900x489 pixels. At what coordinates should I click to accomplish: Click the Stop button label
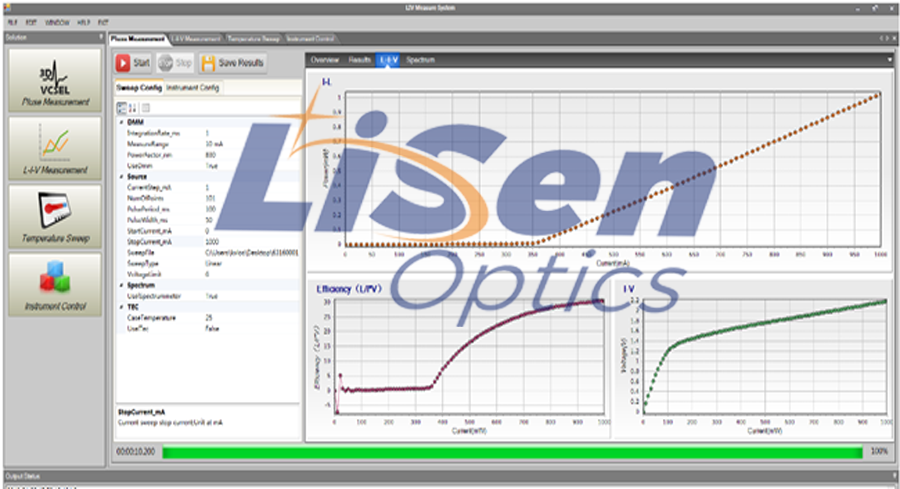(x=184, y=63)
